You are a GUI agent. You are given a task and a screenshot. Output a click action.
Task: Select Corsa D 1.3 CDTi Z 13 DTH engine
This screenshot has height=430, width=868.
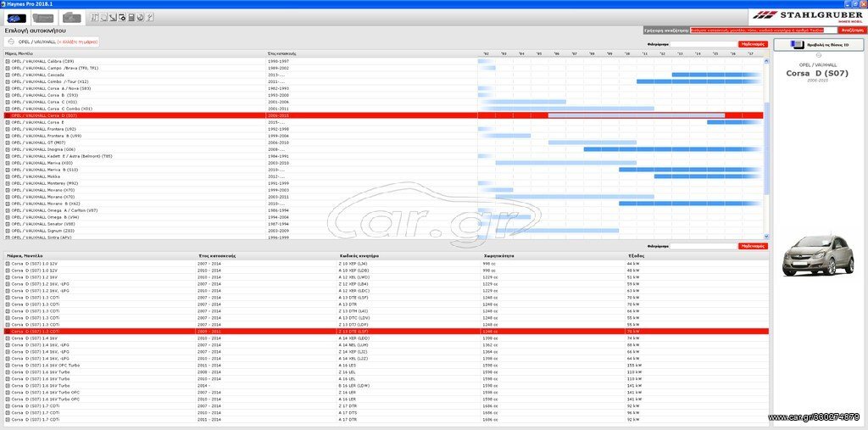[387, 311]
